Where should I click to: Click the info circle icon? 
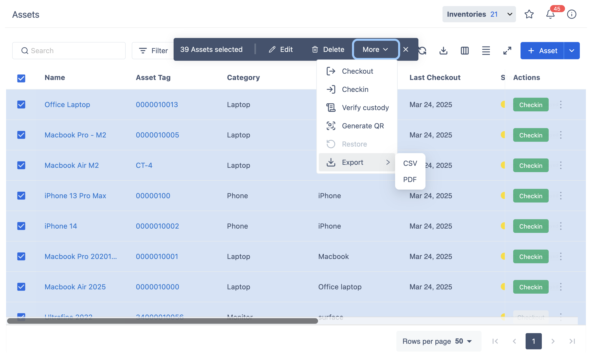click(571, 14)
